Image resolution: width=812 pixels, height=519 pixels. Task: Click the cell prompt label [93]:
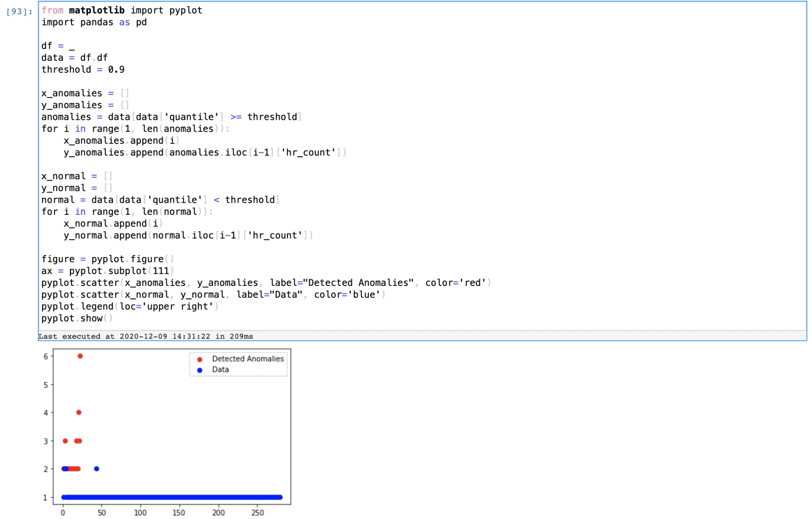tap(19, 11)
